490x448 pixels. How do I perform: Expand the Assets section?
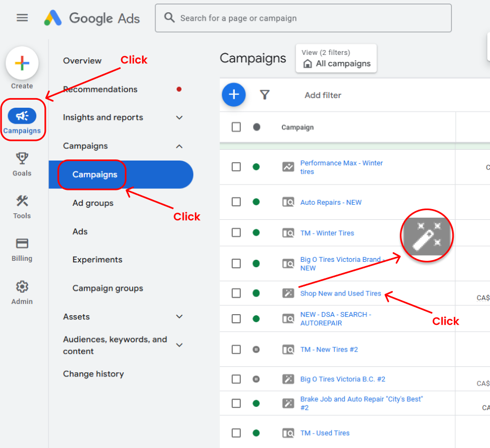[179, 316]
